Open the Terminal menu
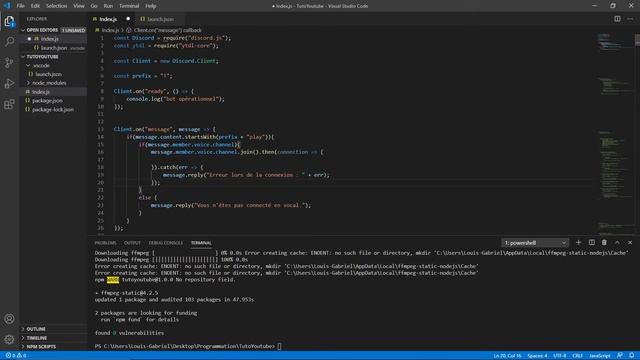 (x=129, y=6)
